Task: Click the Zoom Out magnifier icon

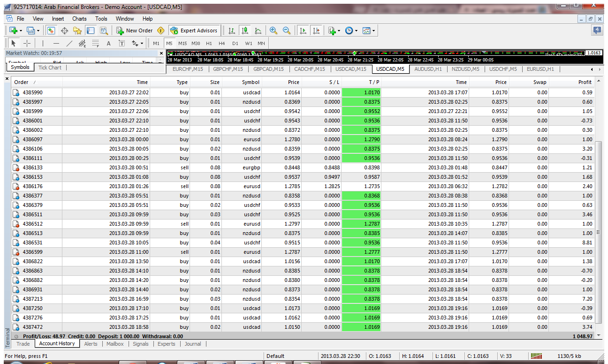Action: [x=287, y=30]
